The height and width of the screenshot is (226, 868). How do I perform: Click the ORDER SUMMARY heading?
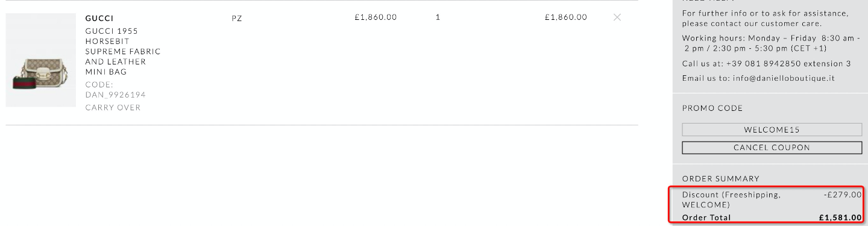pyautogui.click(x=721, y=179)
